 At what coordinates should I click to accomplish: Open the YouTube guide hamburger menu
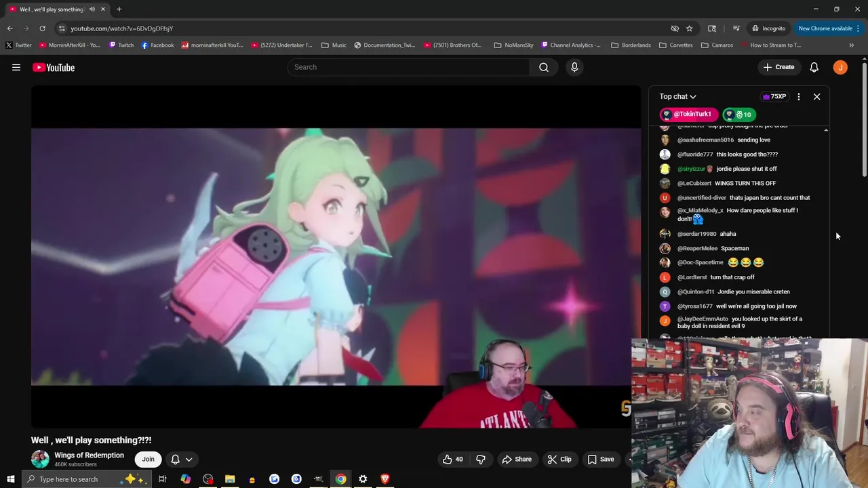(x=16, y=67)
